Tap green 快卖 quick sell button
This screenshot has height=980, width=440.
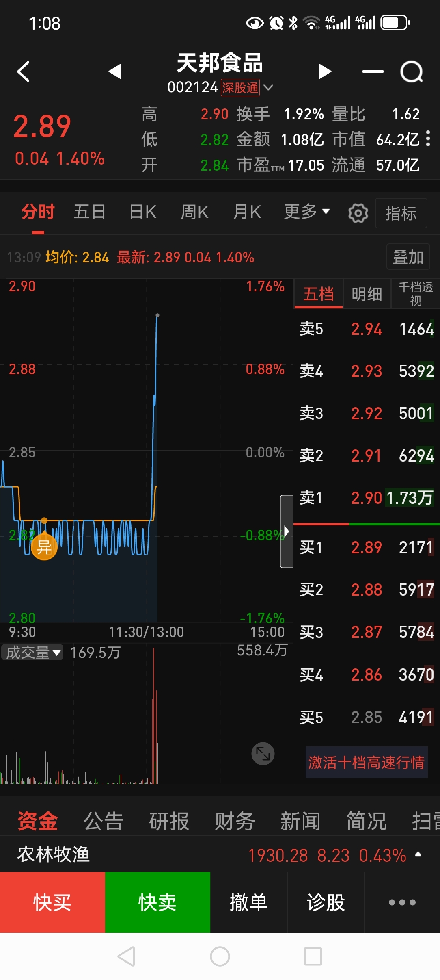(157, 902)
